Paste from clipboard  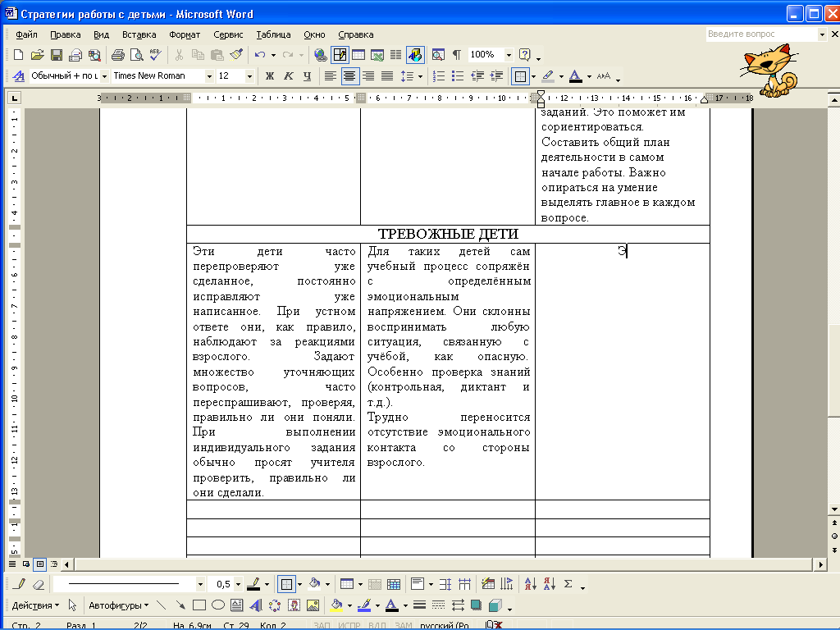[217, 55]
